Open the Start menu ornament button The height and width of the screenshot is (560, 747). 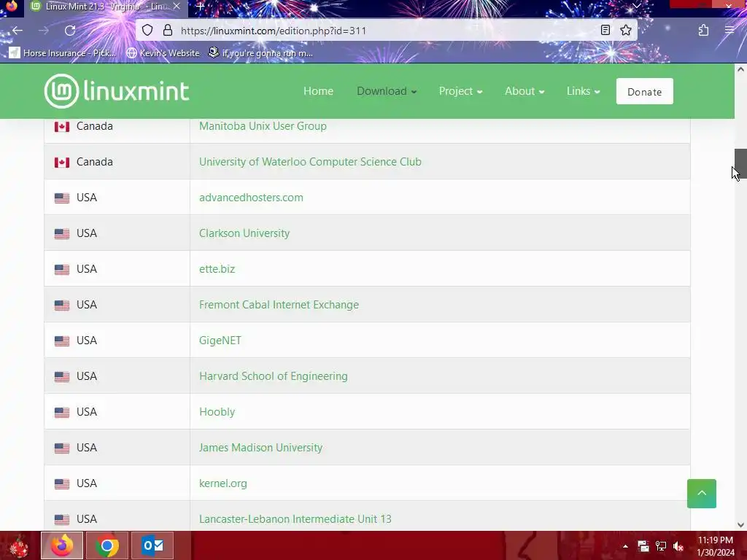point(19,546)
